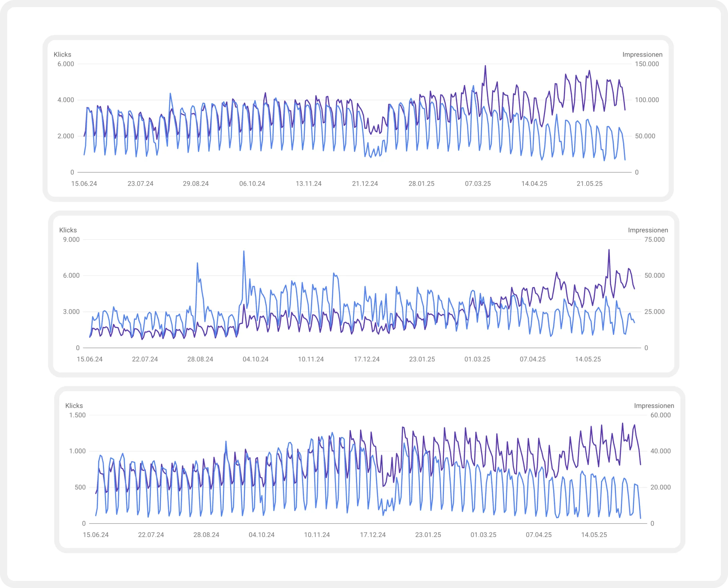Select the 21.12.24 axis date label
The width and height of the screenshot is (728, 588).
point(365,184)
